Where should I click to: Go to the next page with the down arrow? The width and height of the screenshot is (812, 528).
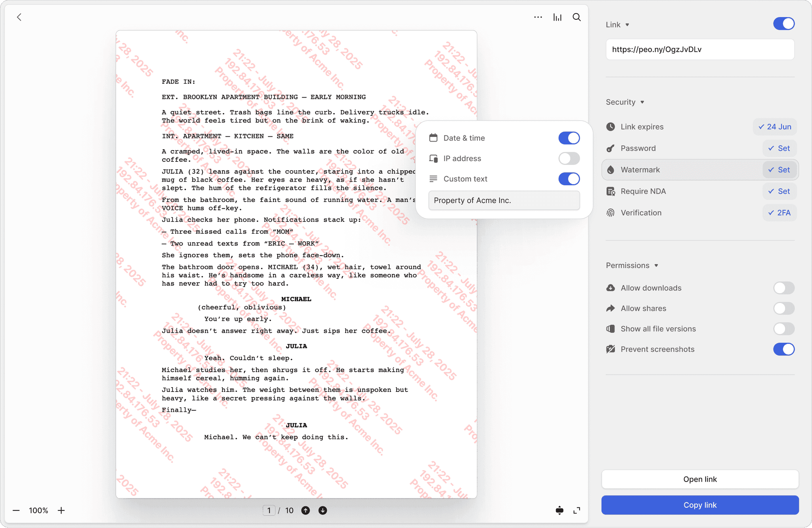tap(322, 511)
